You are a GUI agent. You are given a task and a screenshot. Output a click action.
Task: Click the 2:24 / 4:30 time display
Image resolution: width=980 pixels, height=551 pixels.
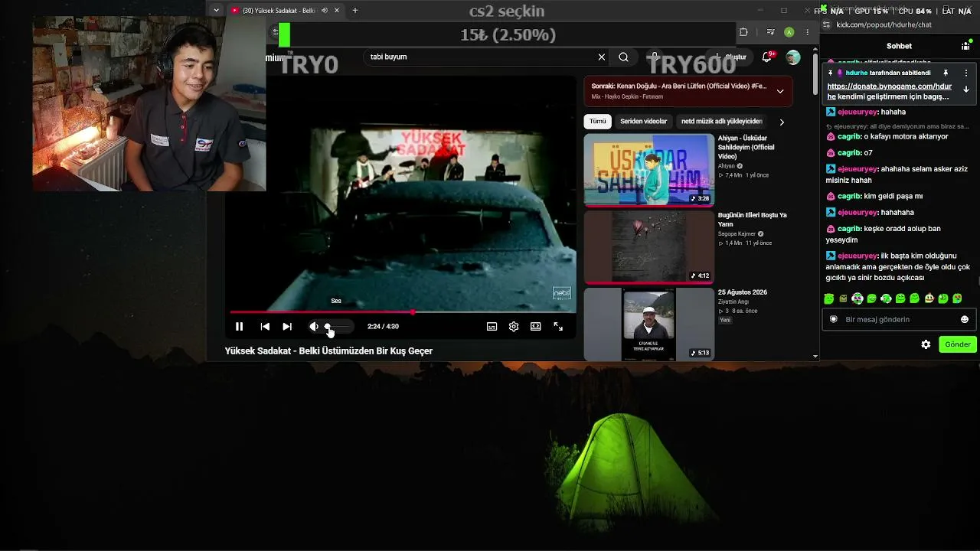point(383,327)
